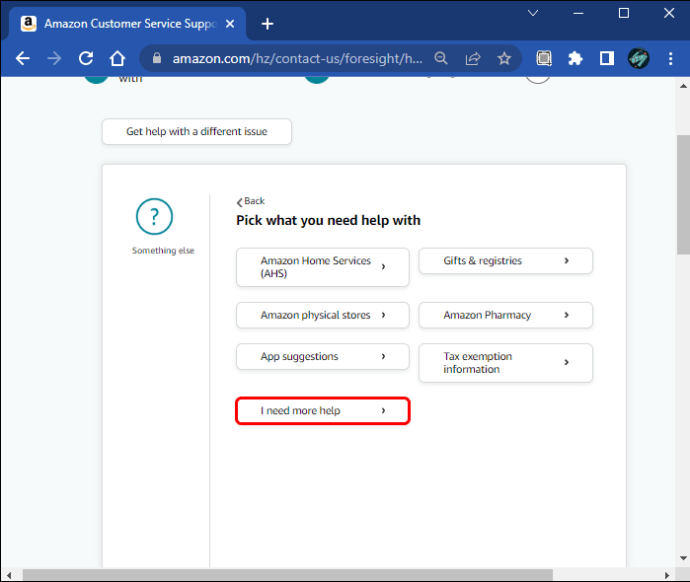Click chevron on App suggestions row
The image size is (690, 582).
(x=383, y=356)
